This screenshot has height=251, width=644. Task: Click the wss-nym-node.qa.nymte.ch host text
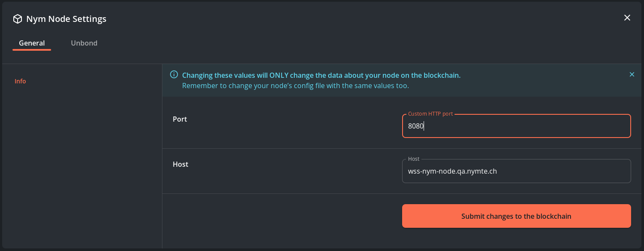pos(452,171)
